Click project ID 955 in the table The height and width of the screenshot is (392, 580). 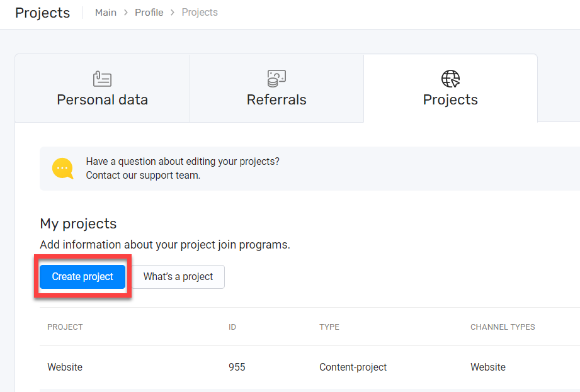pyautogui.click(x=237, y=367)
